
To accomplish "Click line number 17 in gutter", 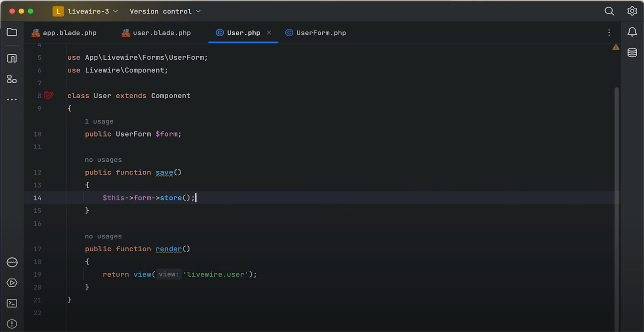I will [37, 249].
